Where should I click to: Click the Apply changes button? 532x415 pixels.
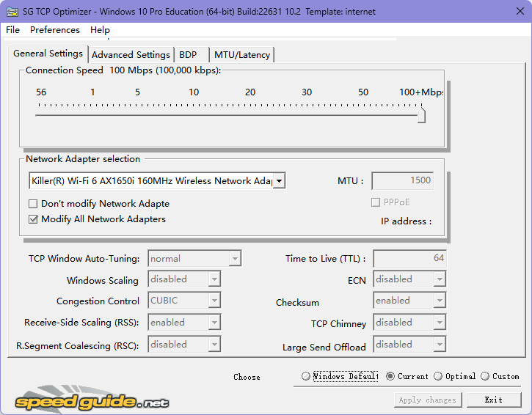pos(428,400)
